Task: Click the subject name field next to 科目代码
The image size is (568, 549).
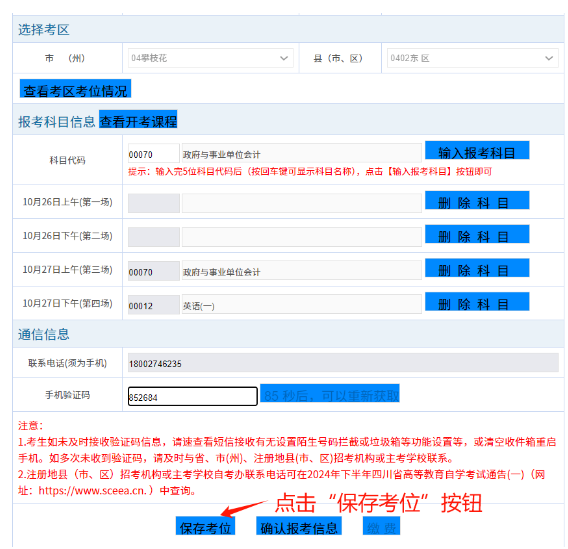Action: click(x=302, y=153)
